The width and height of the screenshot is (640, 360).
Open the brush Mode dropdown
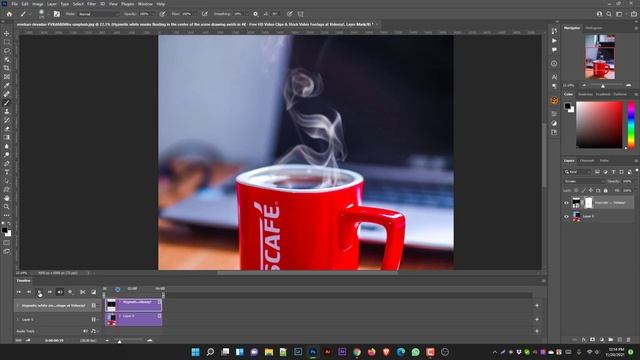(98, 14)
